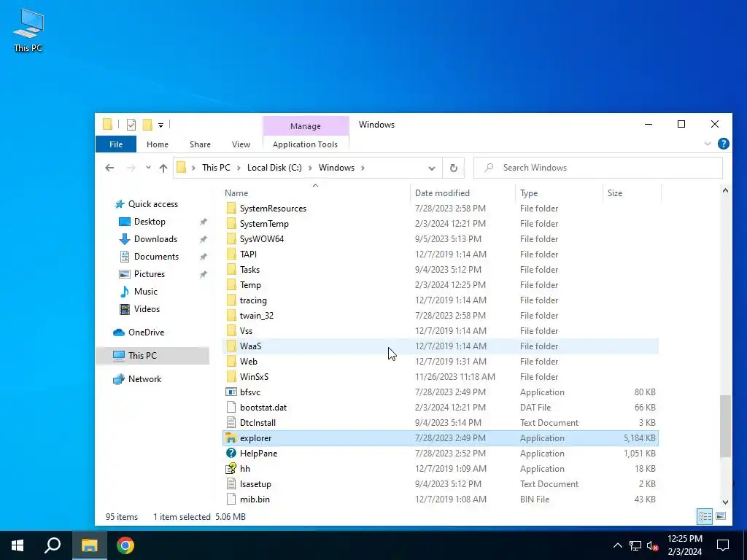Open Pictures in navigation pane

coord(149,274)
